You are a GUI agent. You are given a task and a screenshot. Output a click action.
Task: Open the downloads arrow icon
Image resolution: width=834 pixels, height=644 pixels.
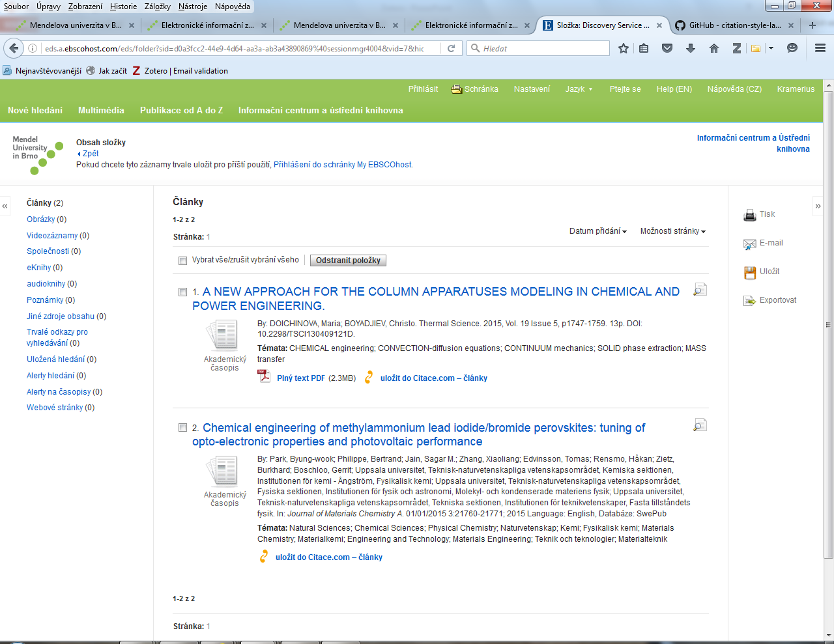[x=691, y=48]
